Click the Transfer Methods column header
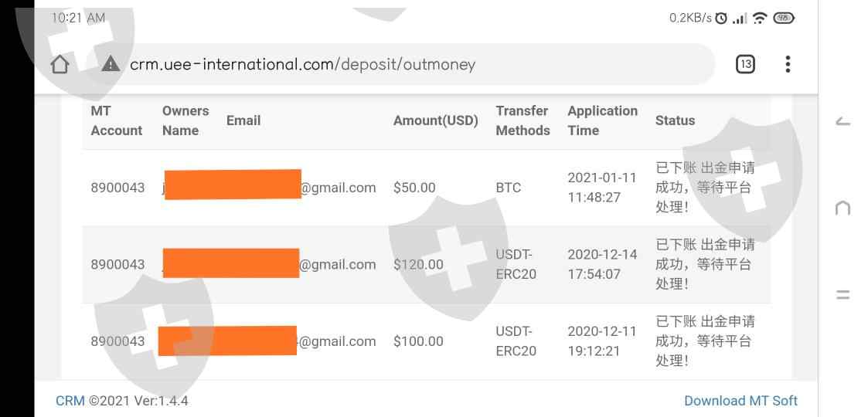The height and width of the screenshot is (417, 868). coord(523,120)
